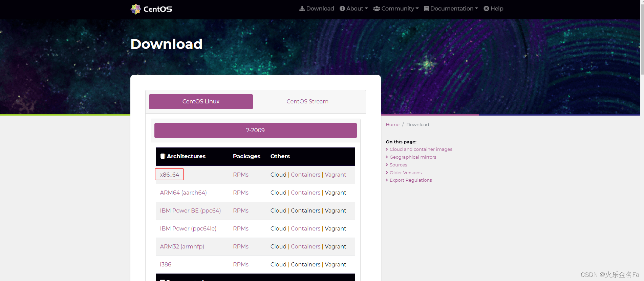Open the Help menu item
644x281 pixels.
coord(493,8)
